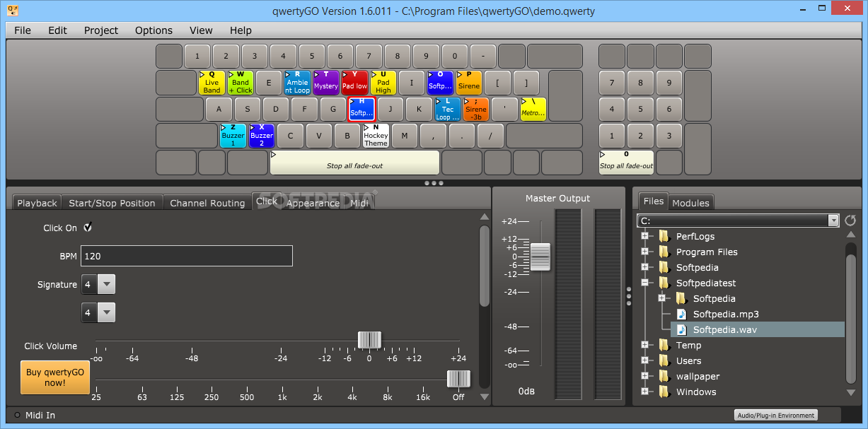This screenshot has width=868, height=429.
Task: Open the Options menu
Action: [x=154, y=30]
